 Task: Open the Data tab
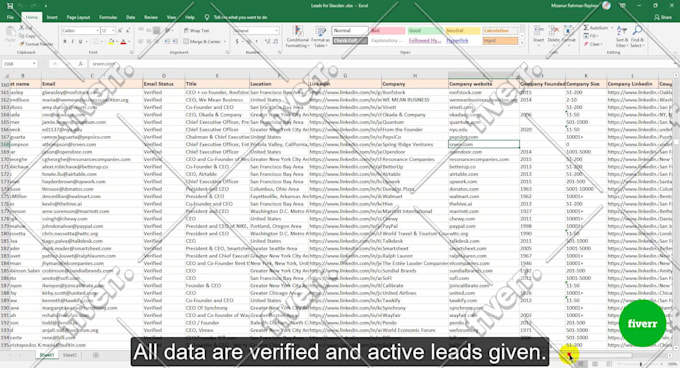[x=131, y=17]
